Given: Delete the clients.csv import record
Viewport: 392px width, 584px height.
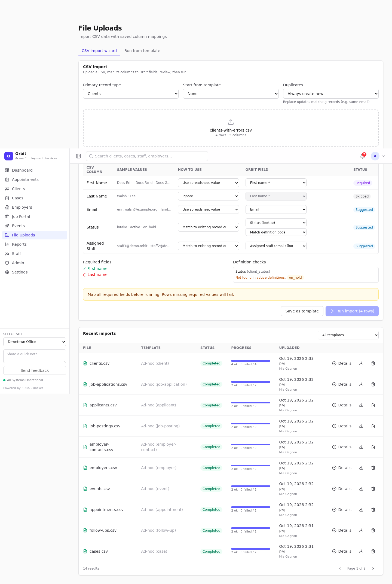Looking at the screenshot, I should click(x=373, y=363).
